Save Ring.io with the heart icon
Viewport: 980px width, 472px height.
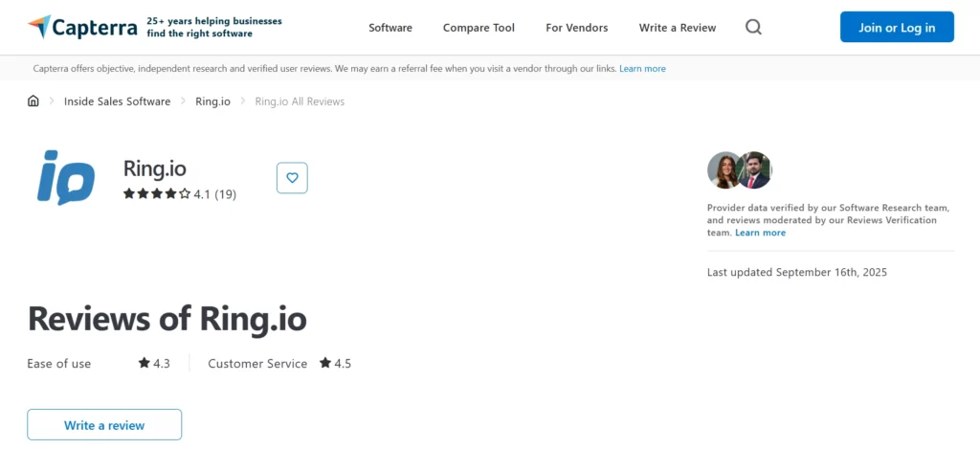(292, 177)
